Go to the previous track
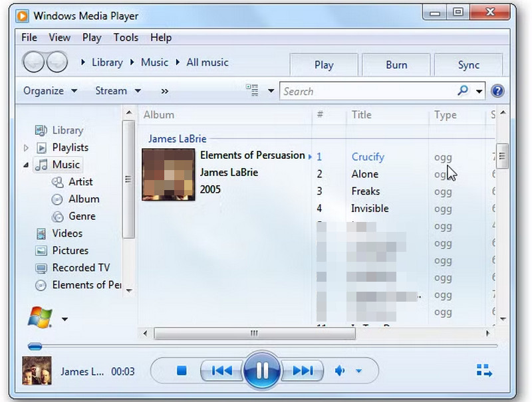532x402 pixels. coord(222,371)
